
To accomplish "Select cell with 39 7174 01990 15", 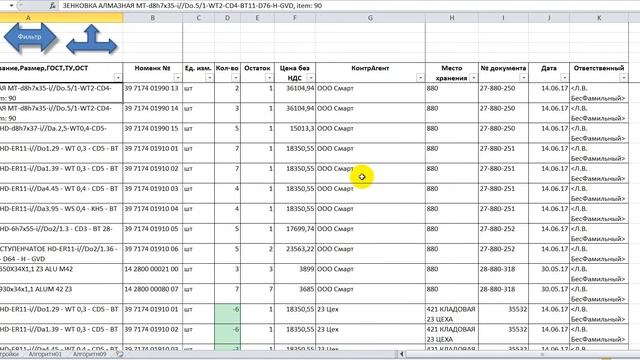I will click(153, 133).
